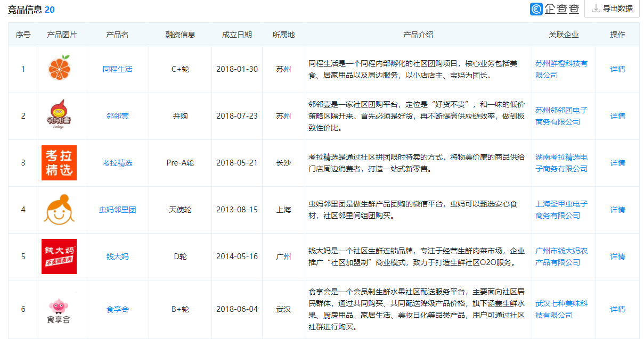Open company 湖南考拉精选电子商务有限公司
Image resolution: width=644 pixels, height=339 pixels.
click(561, 163)
